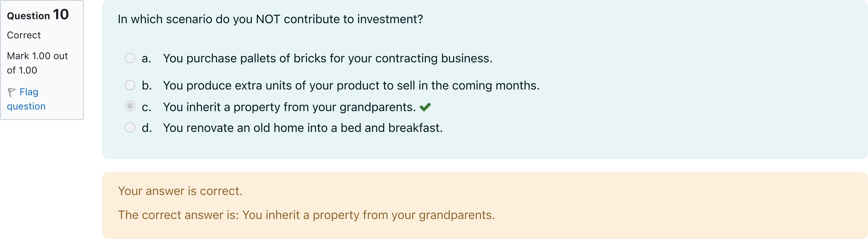The width and height of the screenshot is (868, 239).
Task: Pick radio button for option d
Action: pyautogui.click(x=130, y=128)
